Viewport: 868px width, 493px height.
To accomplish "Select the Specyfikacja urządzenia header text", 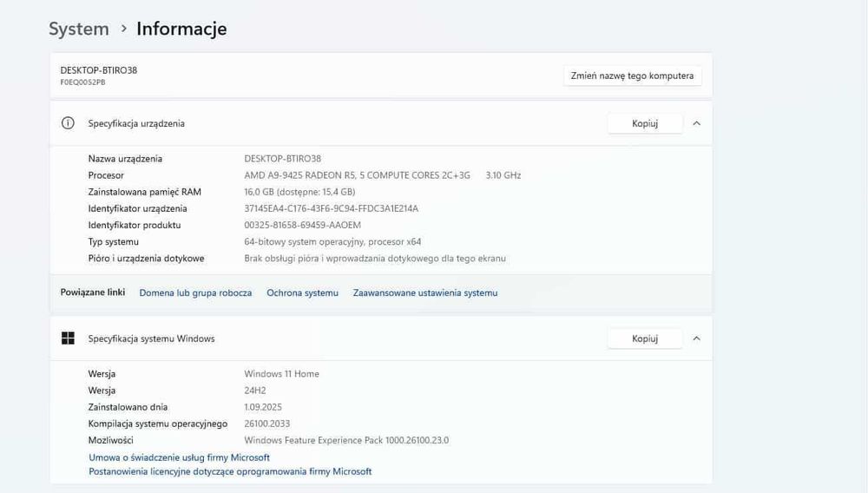I will [136, 123].
